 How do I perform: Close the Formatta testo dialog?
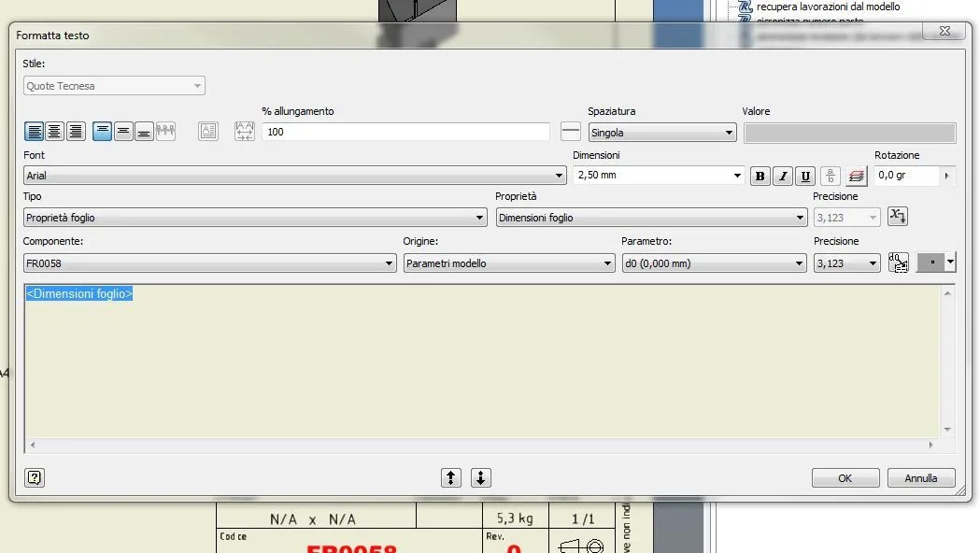944,31
